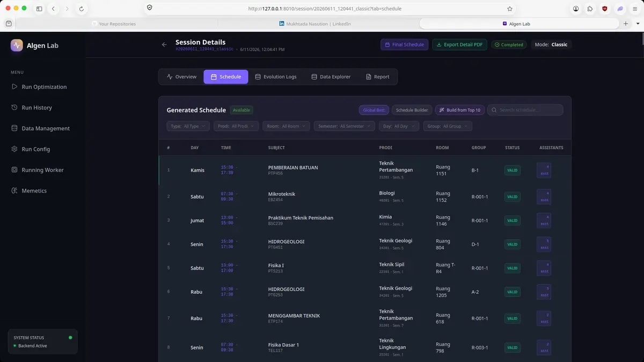
Task: Switch to Data Explorer tab
Action: [331, 77]
